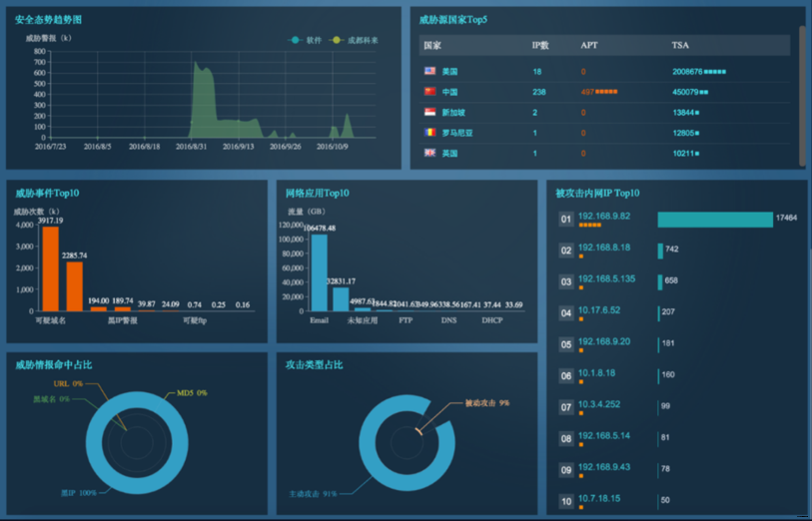Open IP address 192.168.9.82
This screenshot has width=812, height=521.
[x=604, y=216]
